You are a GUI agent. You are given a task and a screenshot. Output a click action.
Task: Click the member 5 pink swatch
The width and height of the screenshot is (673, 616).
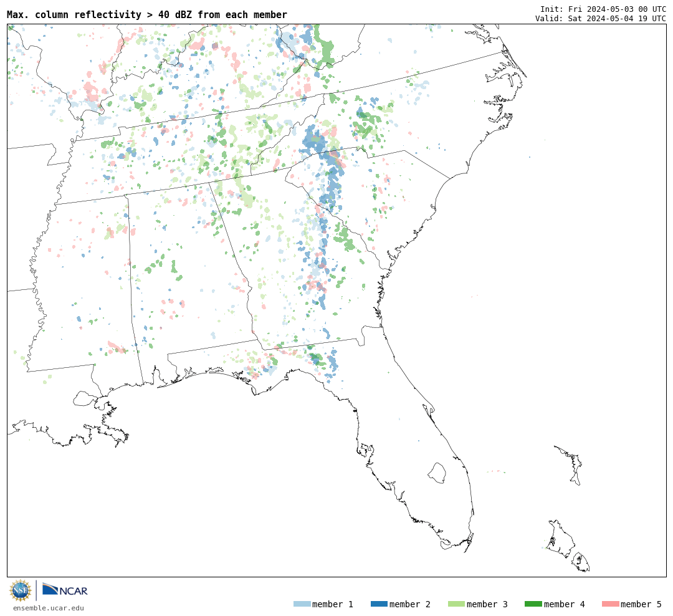(x=611, y=604)
